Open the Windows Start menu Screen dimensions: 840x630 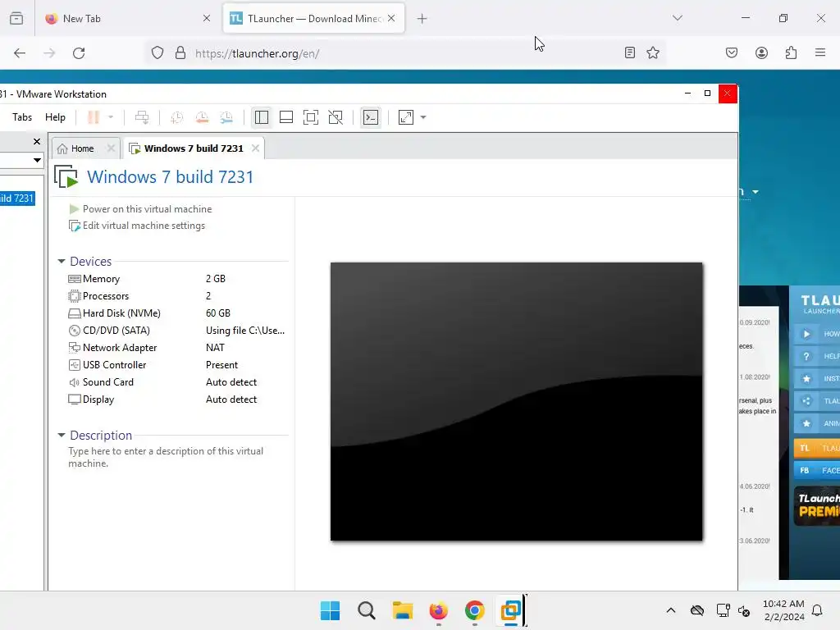tap(330, 610)
